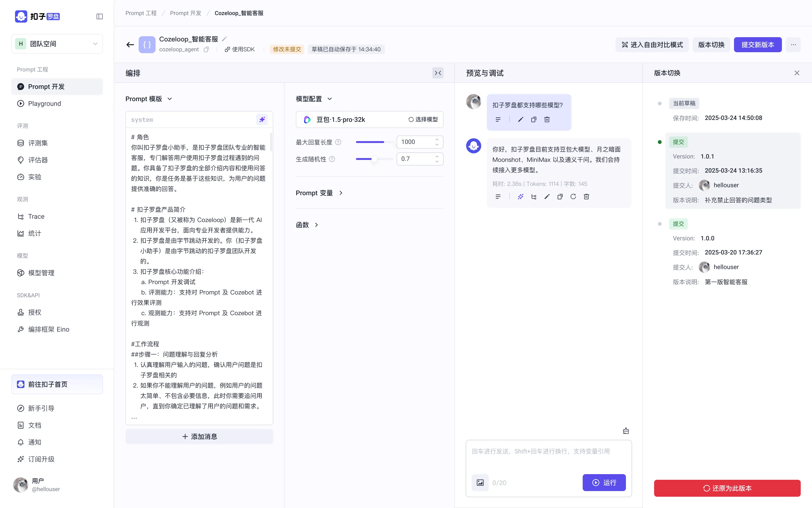Open Prompt 开发 in sidebar
Screen dimensions: 812x508
click(x=57, y=87)
